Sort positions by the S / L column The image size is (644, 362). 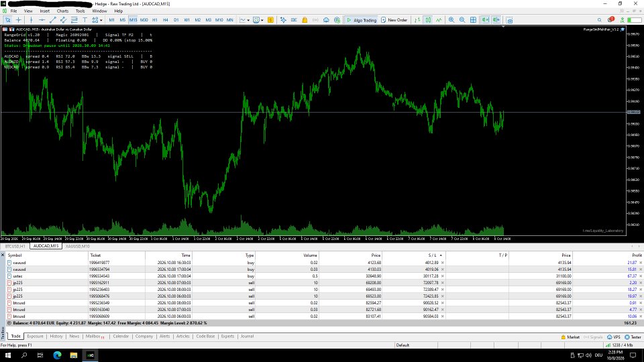pyautogui.click(x=414, y=255)
